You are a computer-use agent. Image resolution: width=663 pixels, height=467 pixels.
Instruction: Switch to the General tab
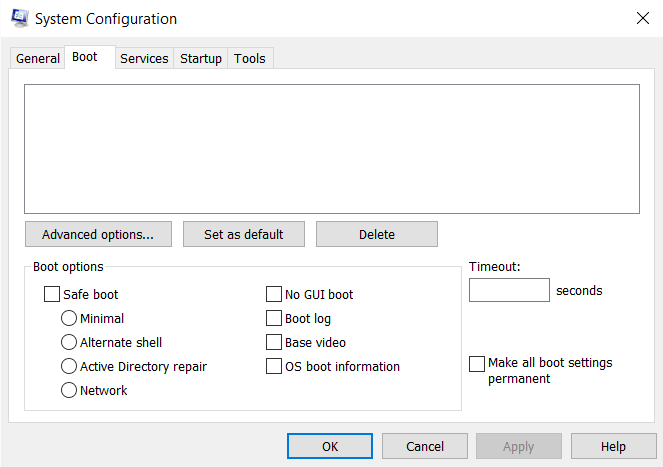(38, 58)
